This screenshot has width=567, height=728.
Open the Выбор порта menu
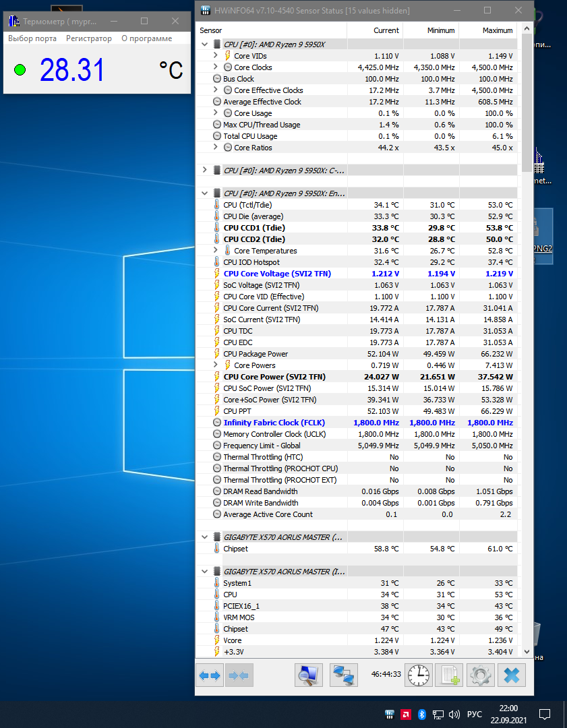coord(32,38)
